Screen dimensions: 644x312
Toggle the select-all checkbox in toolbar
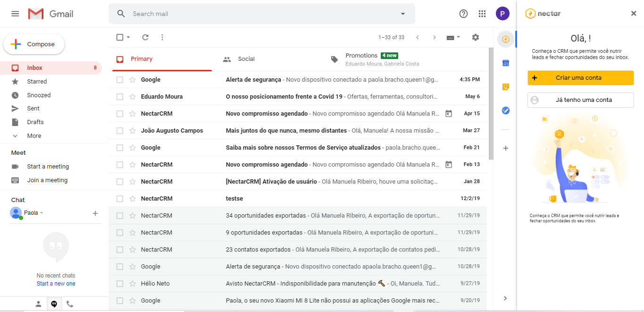click(x=120, y=37)
